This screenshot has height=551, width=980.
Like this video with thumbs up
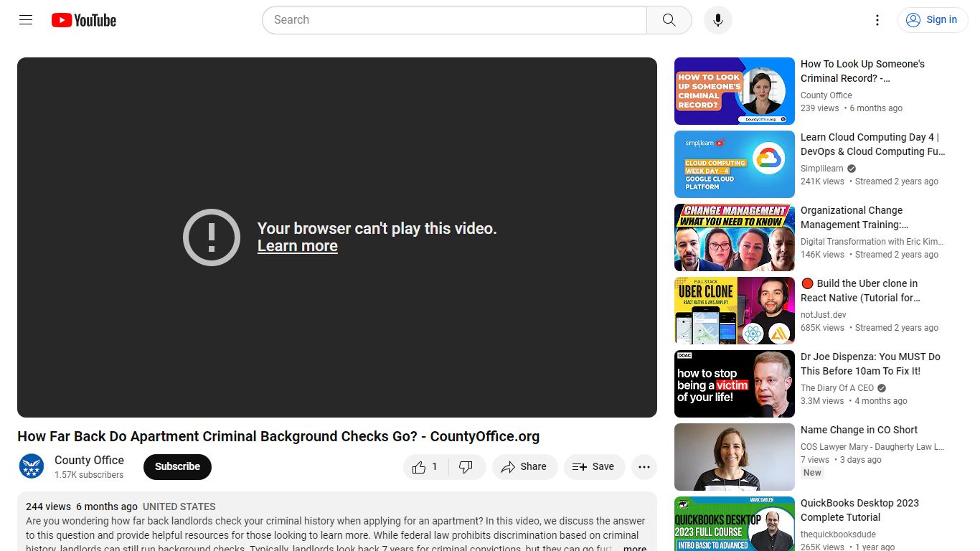[x=425, y=467]
